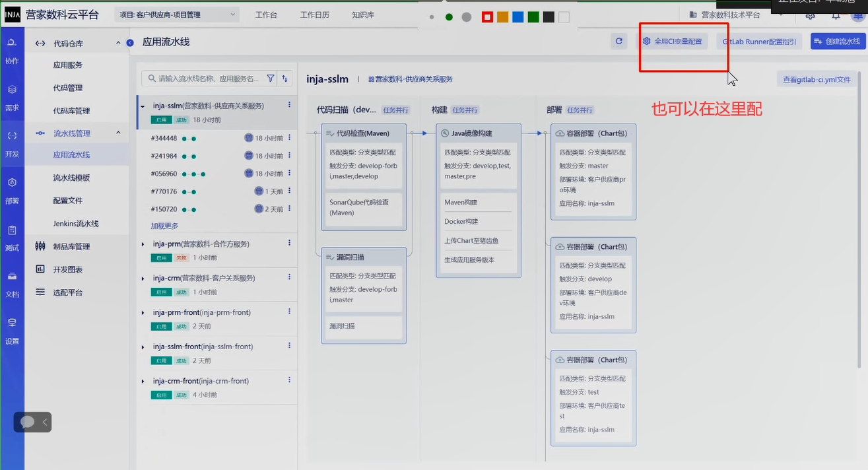868x470 pixels.
Task: Click the 加载更多 link
Action: click(x=164, y=226)
